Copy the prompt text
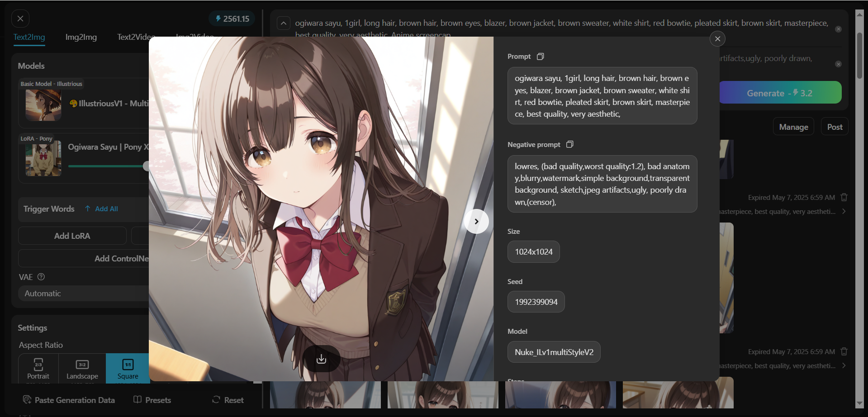This screenshot has width=868, height=417. (x=540, y=57)
